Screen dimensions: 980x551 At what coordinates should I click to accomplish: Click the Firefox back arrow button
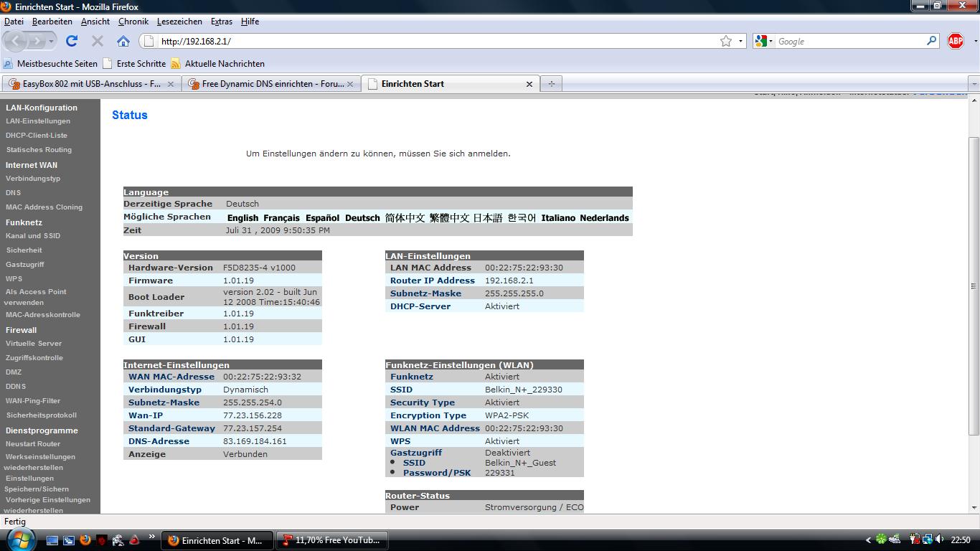pyautogui.click(x=16, y=41)
